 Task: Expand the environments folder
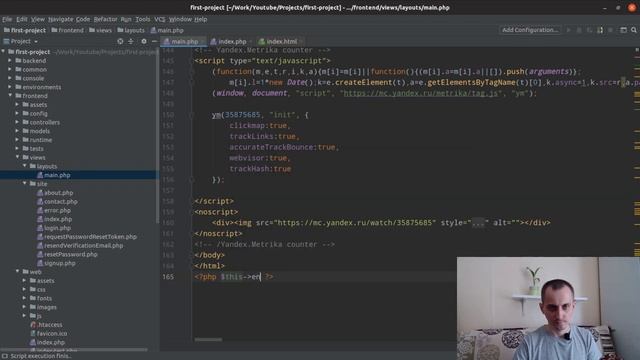click(10, 87)
